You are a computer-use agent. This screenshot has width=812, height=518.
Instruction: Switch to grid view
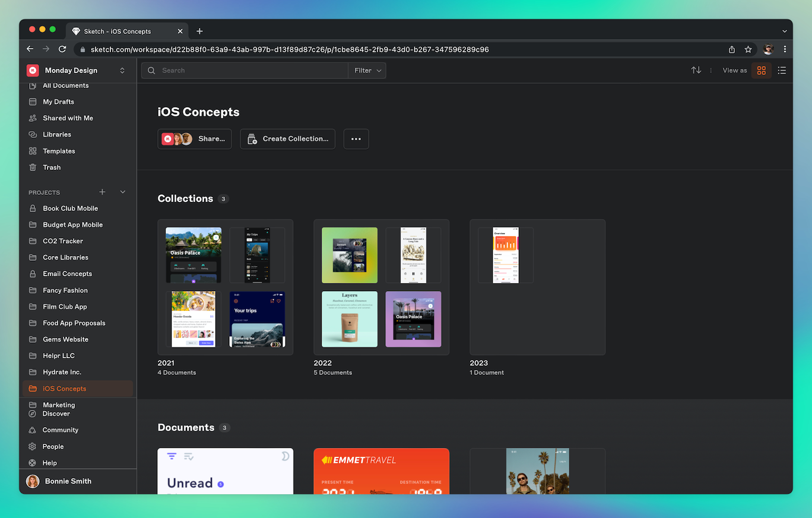(x=762, y=70)
